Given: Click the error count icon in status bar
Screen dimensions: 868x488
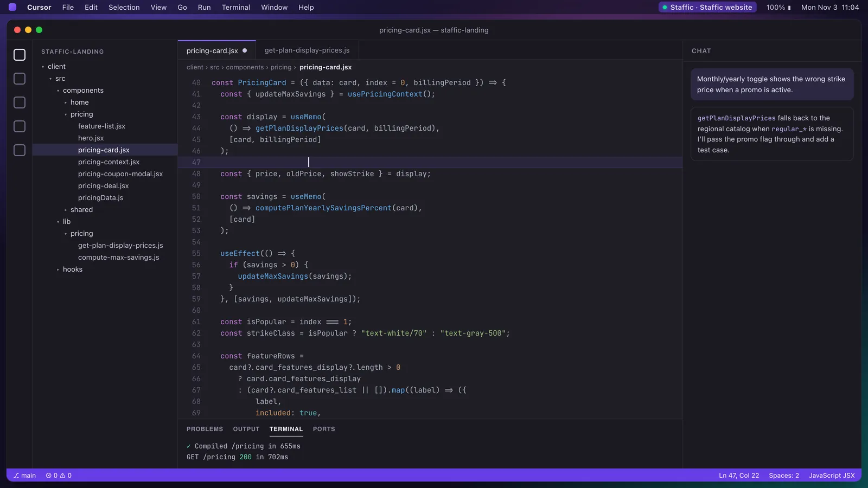Looking at the screenshot, I should tap(49, 476).
